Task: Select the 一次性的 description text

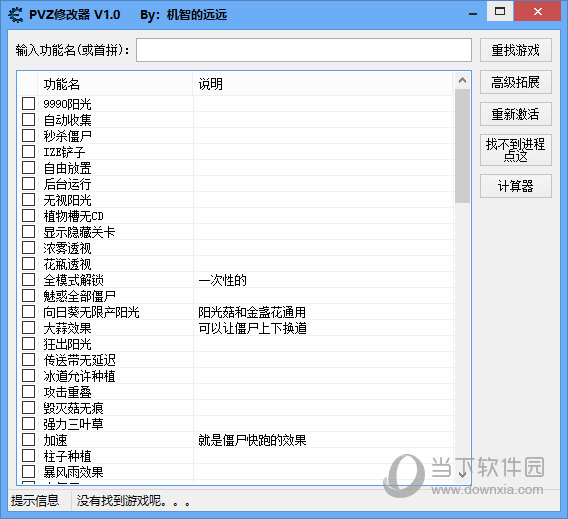Action: [222, 280]
